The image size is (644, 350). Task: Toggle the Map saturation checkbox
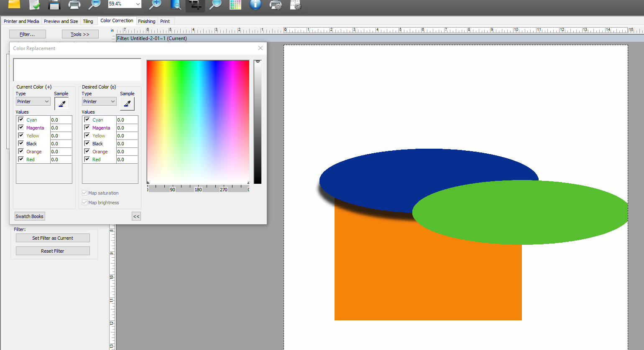(84, 193)
